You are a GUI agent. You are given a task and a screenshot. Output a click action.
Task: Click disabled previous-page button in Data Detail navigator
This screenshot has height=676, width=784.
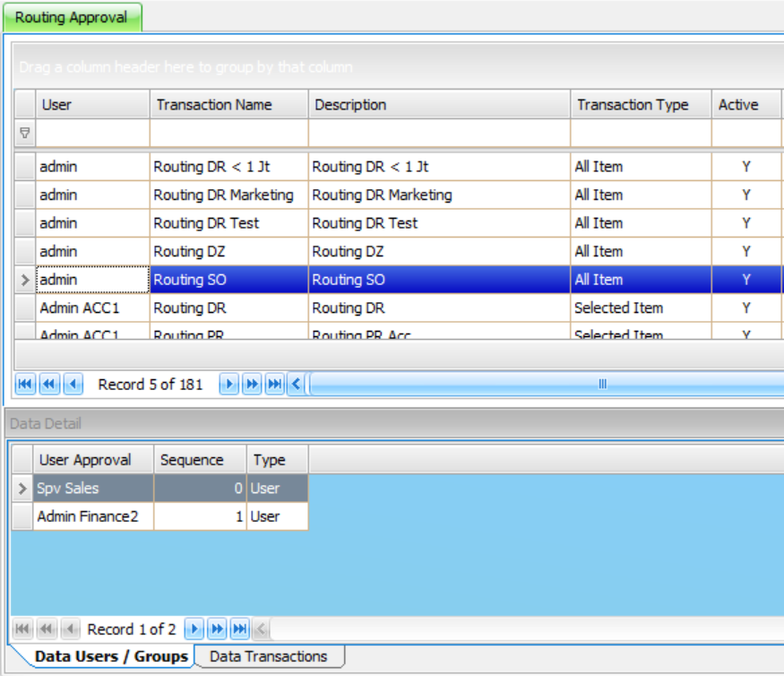click(47, 628)
